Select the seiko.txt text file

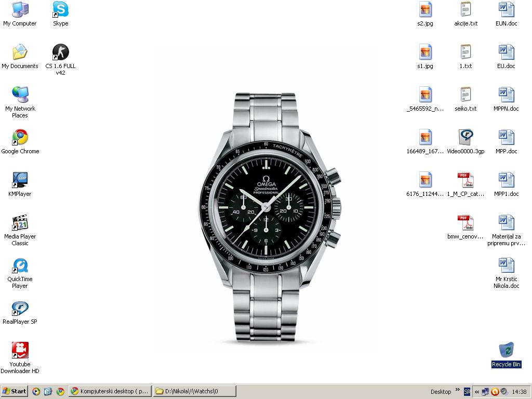pos(465,95)
